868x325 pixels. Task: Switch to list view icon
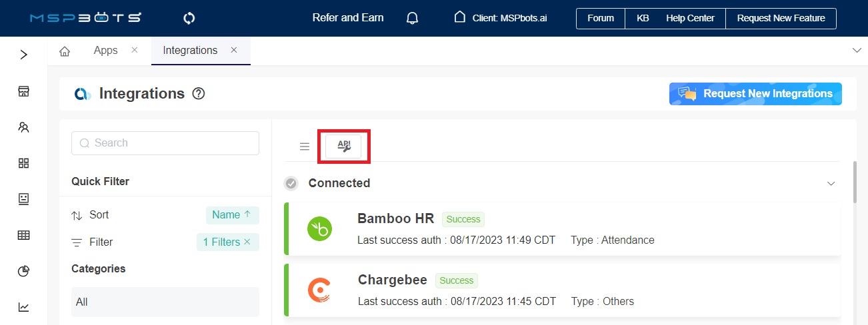pyautogui.click(x=305, y=147)
